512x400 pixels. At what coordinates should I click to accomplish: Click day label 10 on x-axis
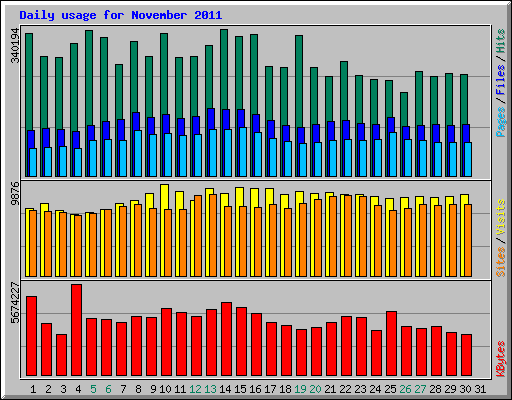pos(165,389)
